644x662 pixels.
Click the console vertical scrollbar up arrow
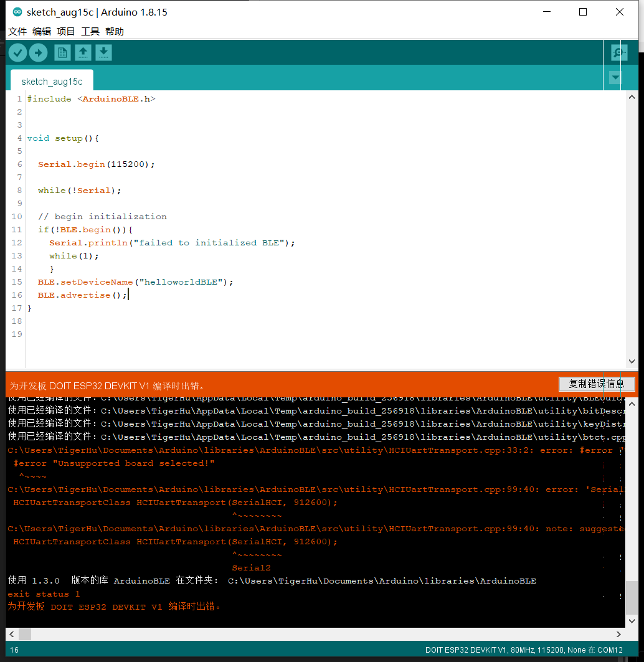coord(632,403)
